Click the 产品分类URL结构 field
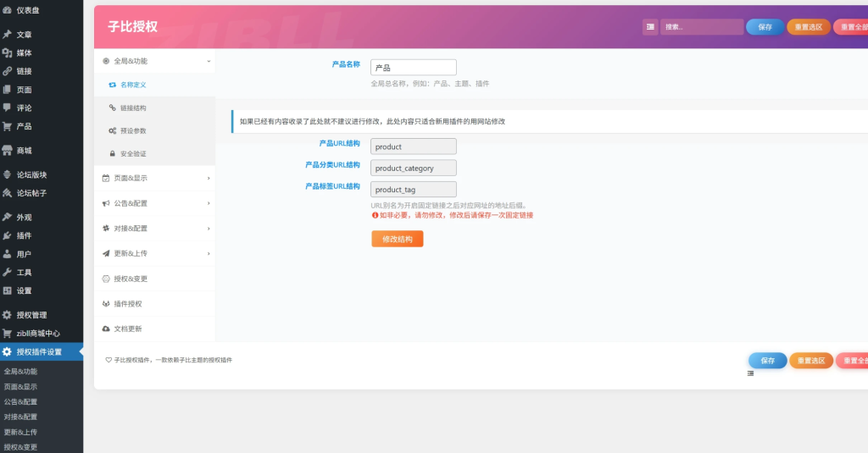 (x=414, y=168)
